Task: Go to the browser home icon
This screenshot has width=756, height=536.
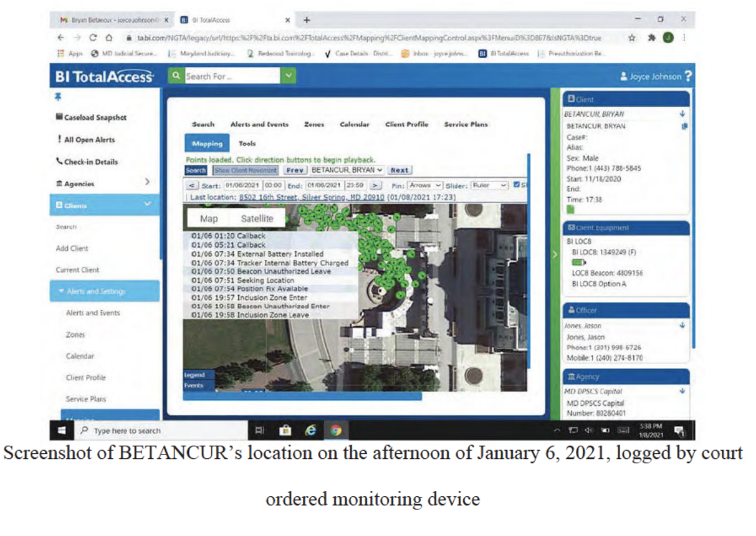Action: [x=109, y=37]
